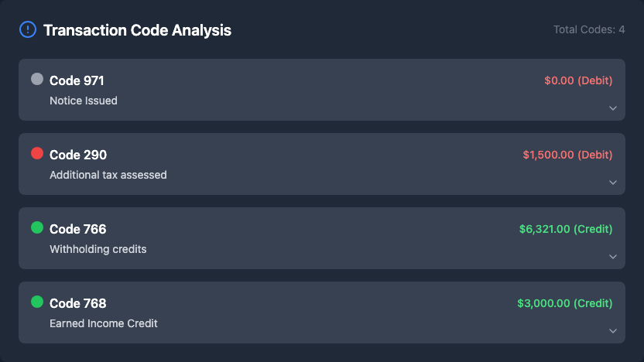The height and width of the screenshot is (362, 644).
Task: Select the Code 766 heading
Action: click(78, 229)
